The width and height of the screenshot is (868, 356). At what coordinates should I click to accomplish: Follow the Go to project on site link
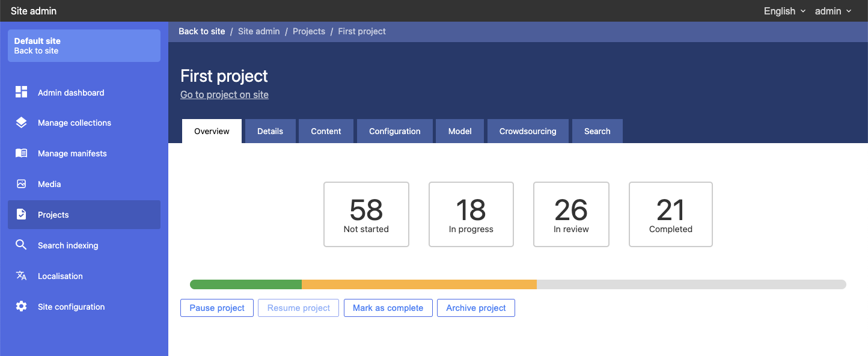tap(224, 94)
